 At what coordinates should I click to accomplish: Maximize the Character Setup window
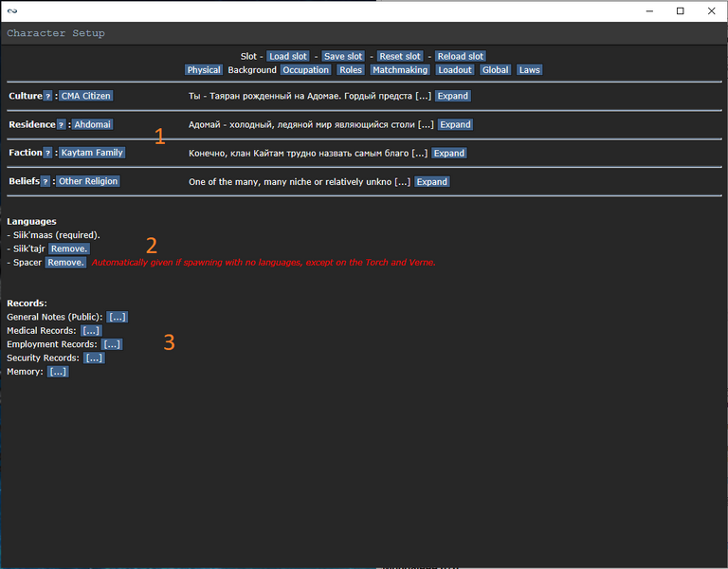coord(680,10)
